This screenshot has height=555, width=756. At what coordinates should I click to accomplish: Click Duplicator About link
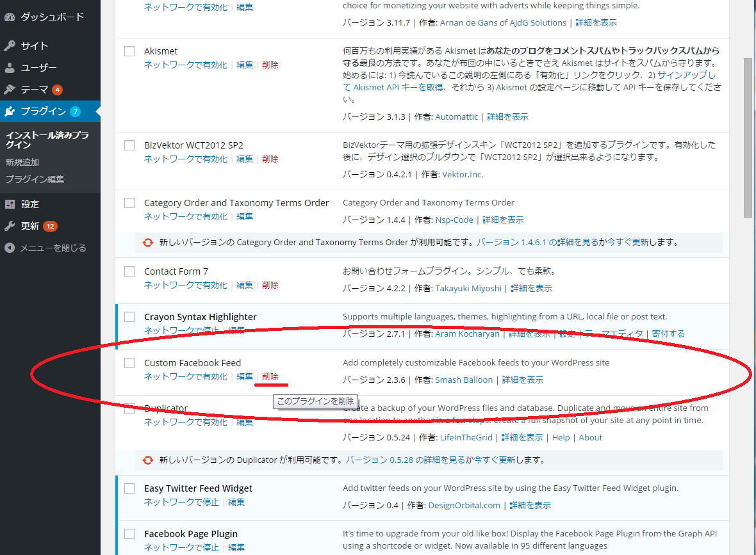pyautogui.click(x=591, y=437)
